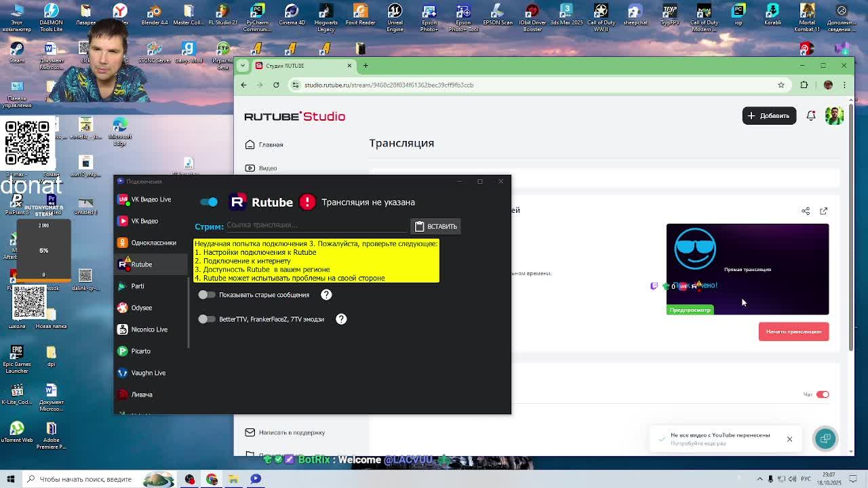
Task: Toggle the Rutube connection switch
Action: (x=209, y=202)
